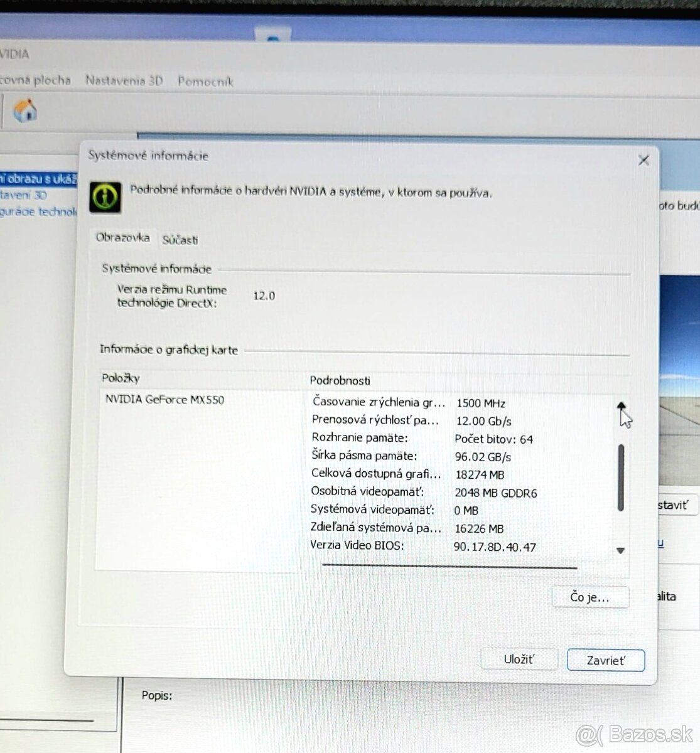Viewport: 700px width, 753px height.
Task: Select the Nastavení 3D item in task tree
Action: [23, 195]
